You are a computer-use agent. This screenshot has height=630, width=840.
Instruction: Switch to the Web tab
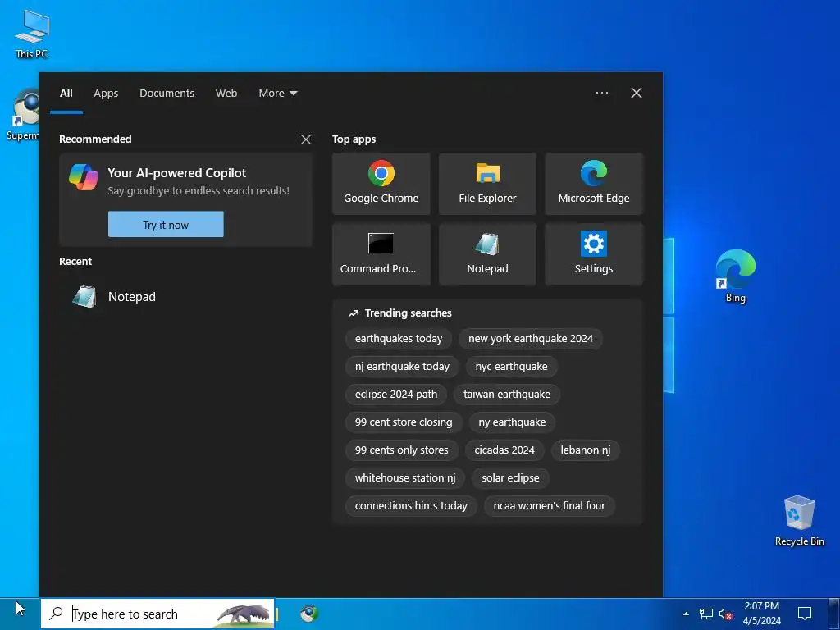point(226,94)
